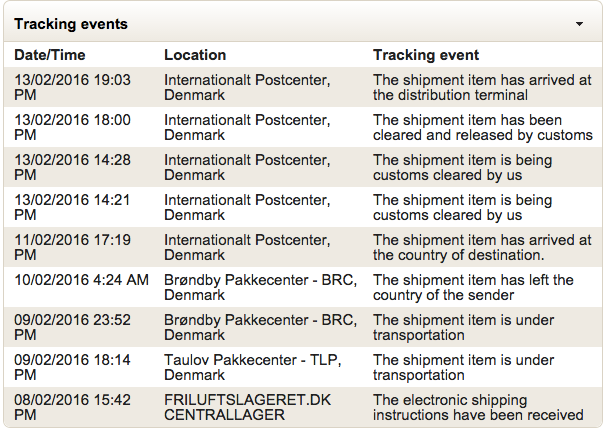Select the 13/02/2016 14:21 date entry
The image size is (606, 430).
point(72,207)
